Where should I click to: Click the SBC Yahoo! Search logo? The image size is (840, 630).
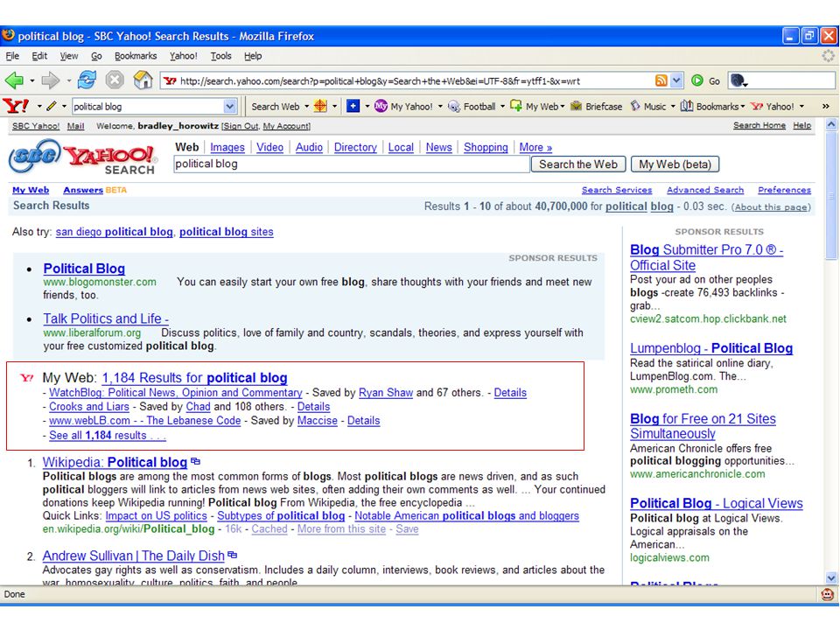(83, 157)
